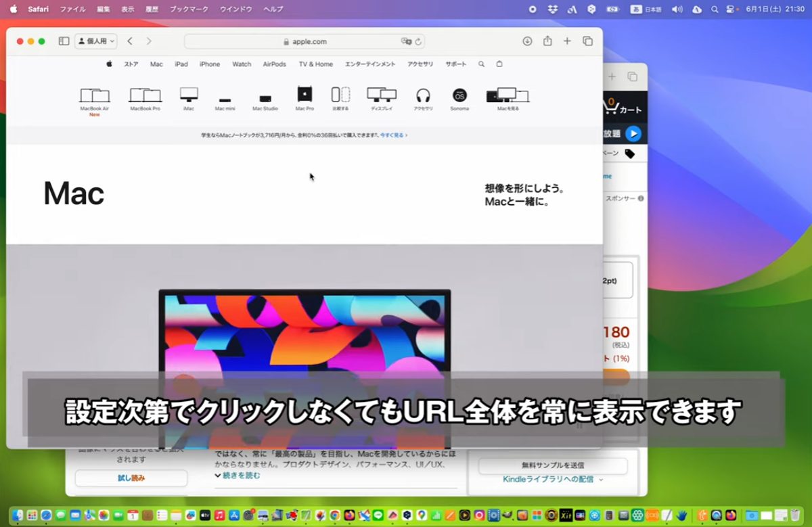This screenshot has height=527, width=812.
Task: Toggle the Safari sidebar button
Action: (x=64, y=41)
